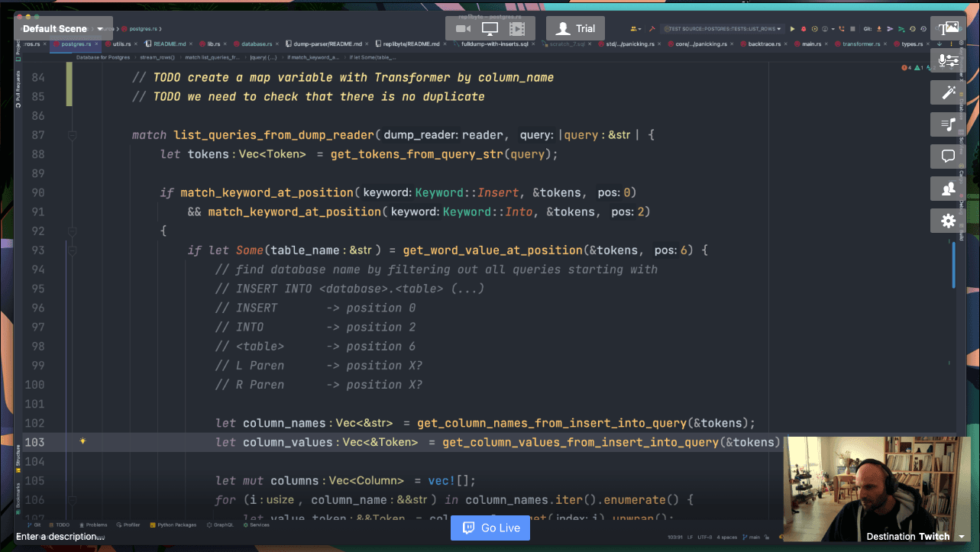The width and height of the screenshot is (980, 552).
Task: Run the TEST SOURCE::POSTGRES::TESTS::LIST_ROWS configuration
Action: pos(793,28)
